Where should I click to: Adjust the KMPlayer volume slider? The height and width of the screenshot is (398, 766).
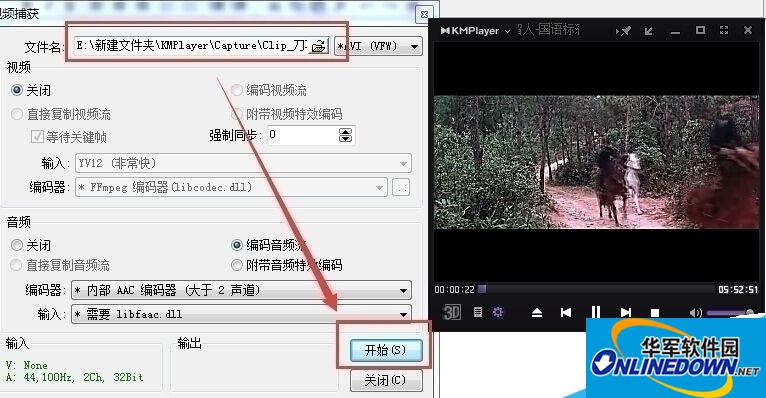pyautogui.click(x=730, y=313)
